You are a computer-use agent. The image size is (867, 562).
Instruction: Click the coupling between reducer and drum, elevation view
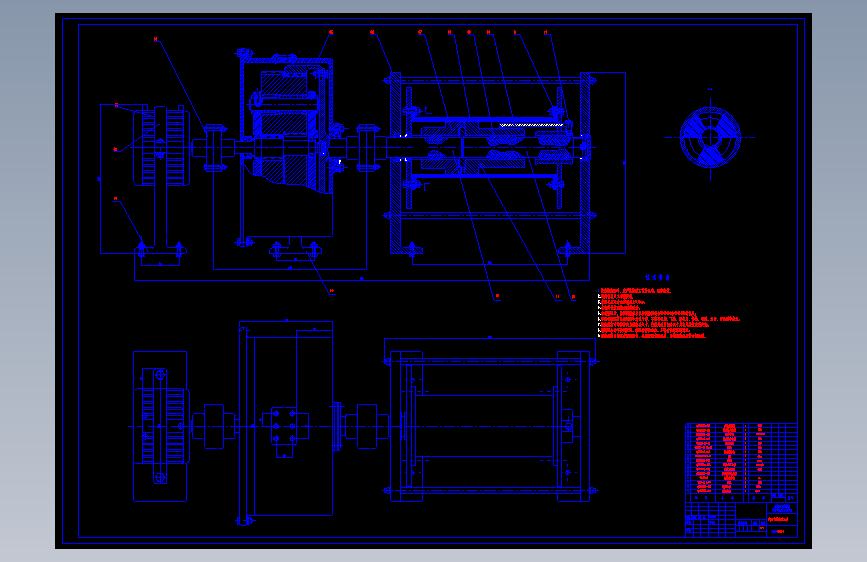[x=367, y=148]
